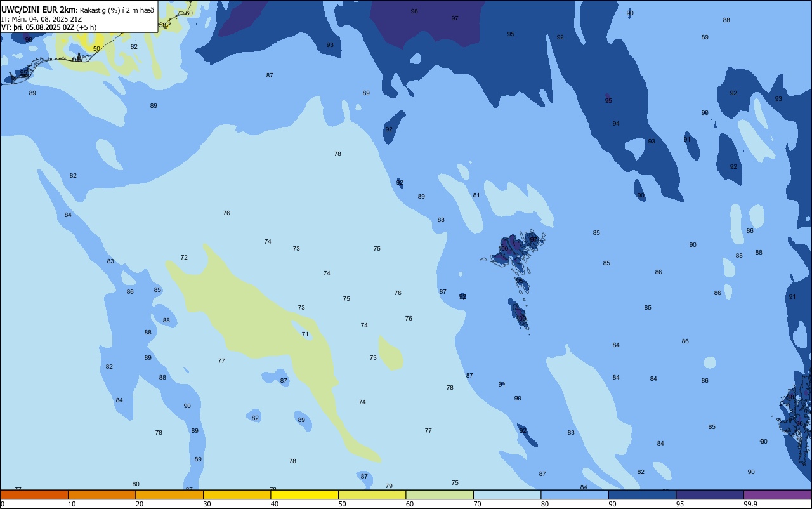Click the humidity value 72 on the map
Viewport: 812px width, 509px height.
(184, 257)
